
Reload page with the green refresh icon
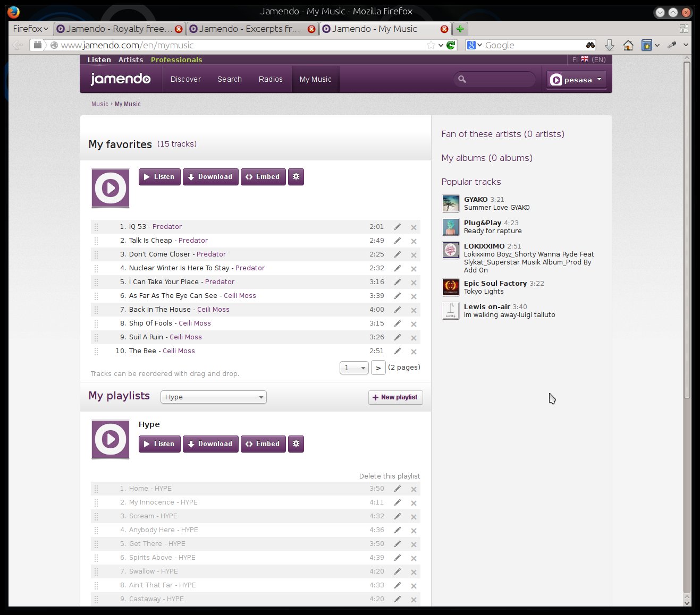[451, 45]
